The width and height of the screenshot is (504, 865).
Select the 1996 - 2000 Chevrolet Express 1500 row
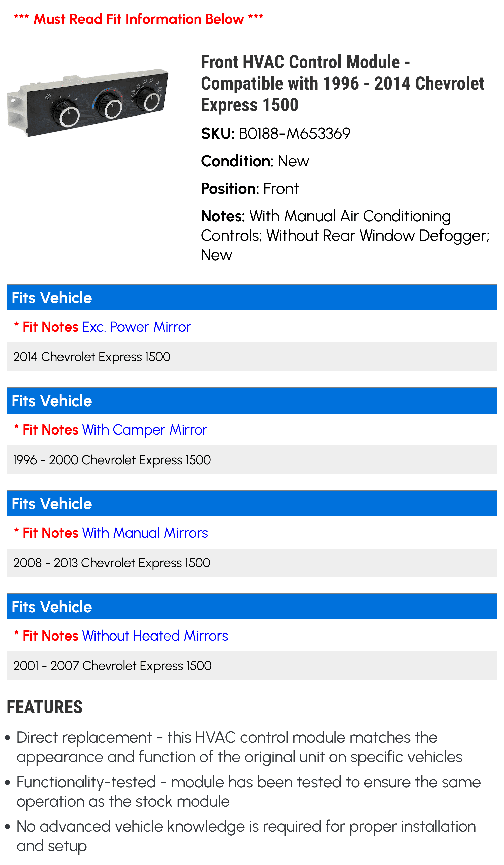(252, 460)
